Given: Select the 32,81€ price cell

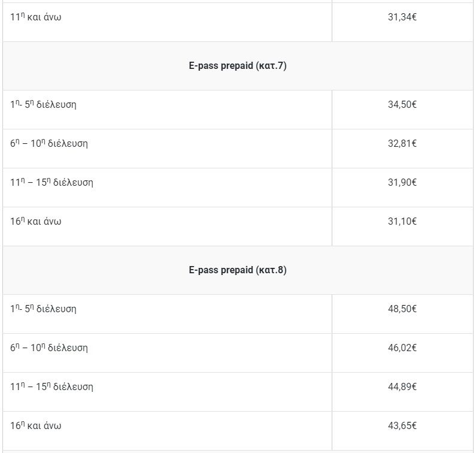Looking at the screenshot, I should [x=402, y=143].
